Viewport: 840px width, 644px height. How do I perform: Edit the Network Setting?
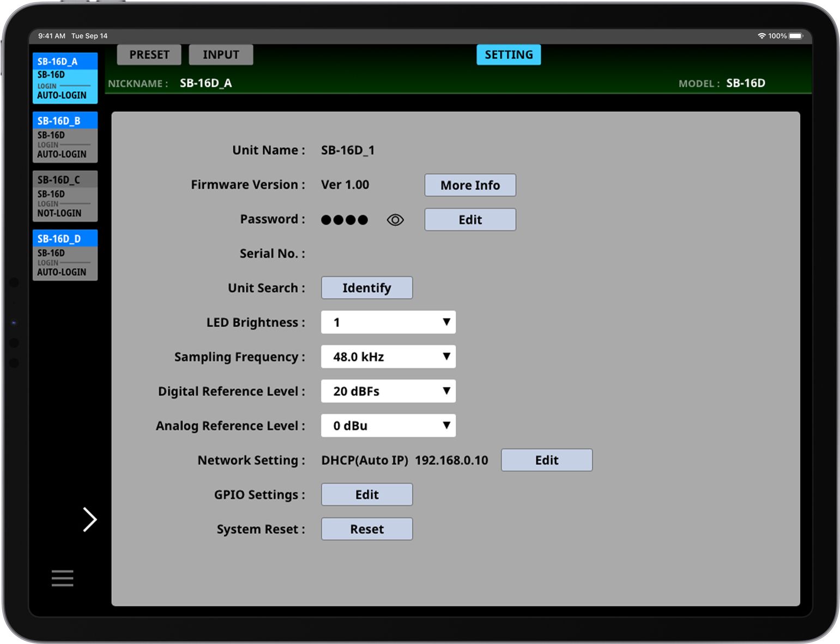tap(546, 460)
